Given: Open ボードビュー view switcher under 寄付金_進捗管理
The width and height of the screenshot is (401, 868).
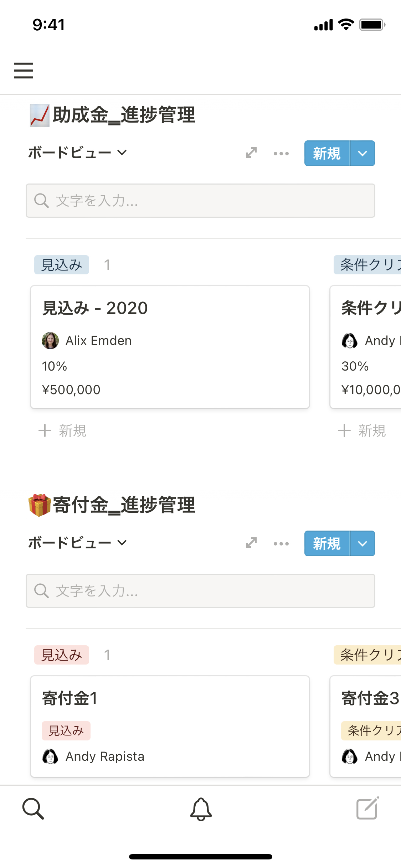Looking at the screenshot, I should click(77, 543).
